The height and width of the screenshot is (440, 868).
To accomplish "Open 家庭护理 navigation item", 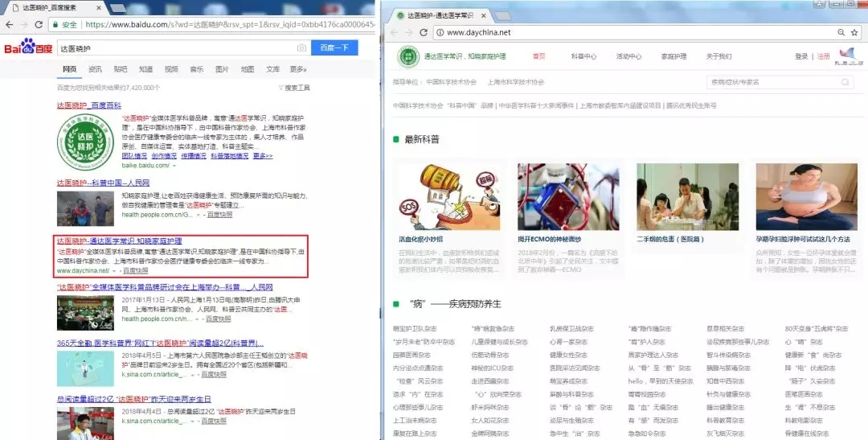I will (x=674, y=56).
